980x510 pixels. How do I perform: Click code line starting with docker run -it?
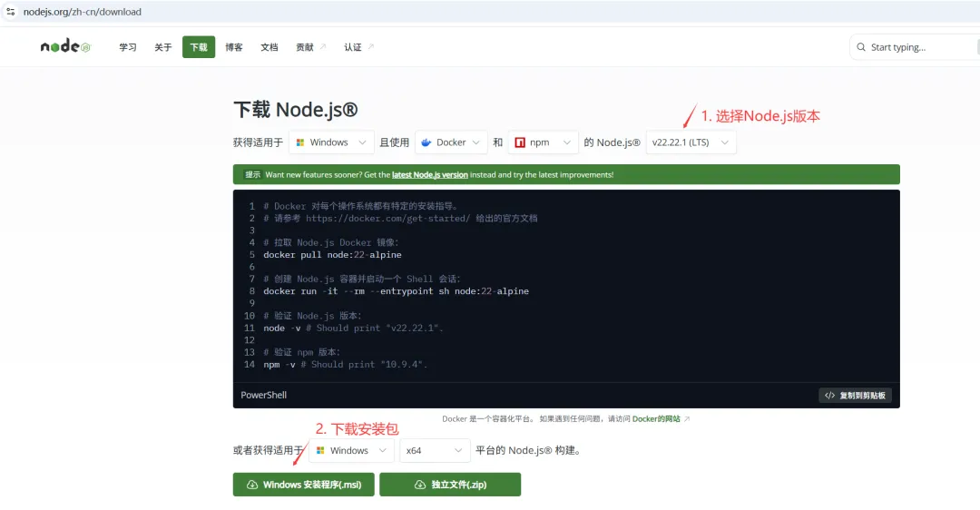397,290
